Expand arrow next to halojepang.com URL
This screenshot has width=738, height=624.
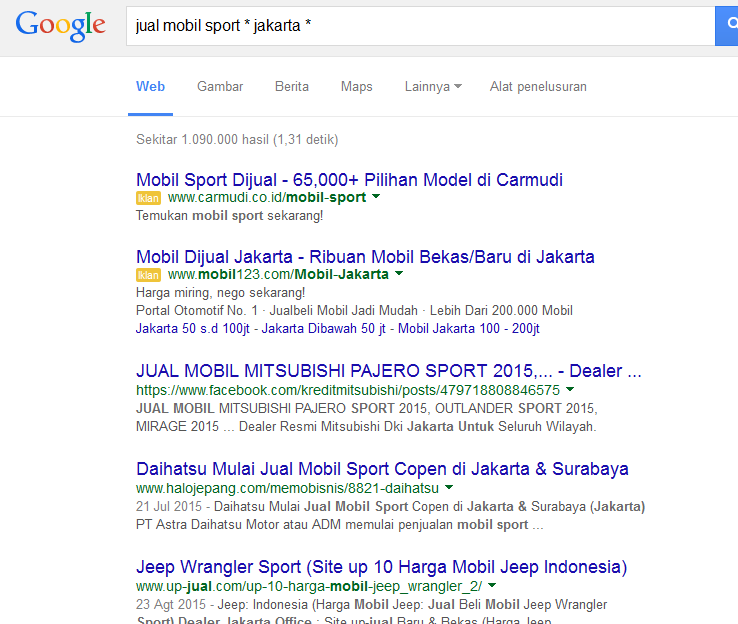449,487
